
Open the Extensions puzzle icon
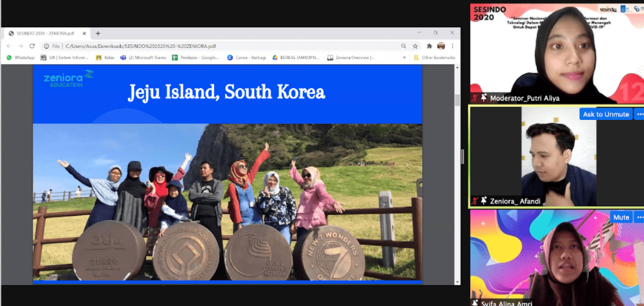coord(429,46)
